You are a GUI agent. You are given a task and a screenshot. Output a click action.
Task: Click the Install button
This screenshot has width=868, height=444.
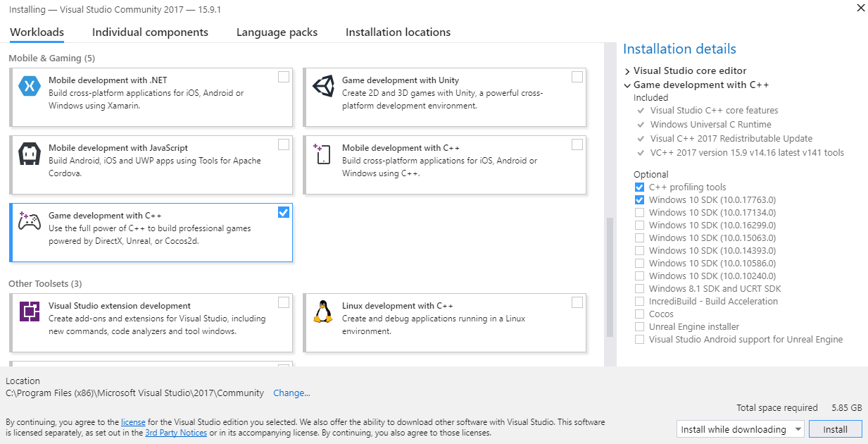[836, 429]
